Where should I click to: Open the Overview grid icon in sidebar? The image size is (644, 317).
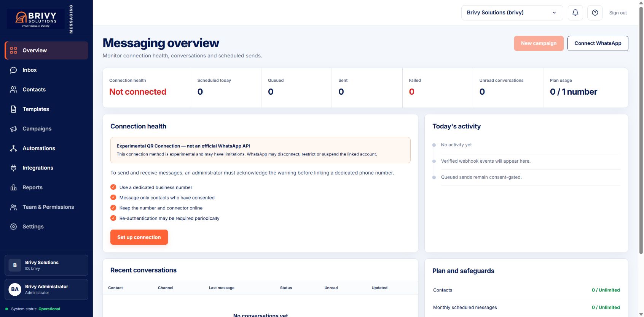[x=14, y=50]
